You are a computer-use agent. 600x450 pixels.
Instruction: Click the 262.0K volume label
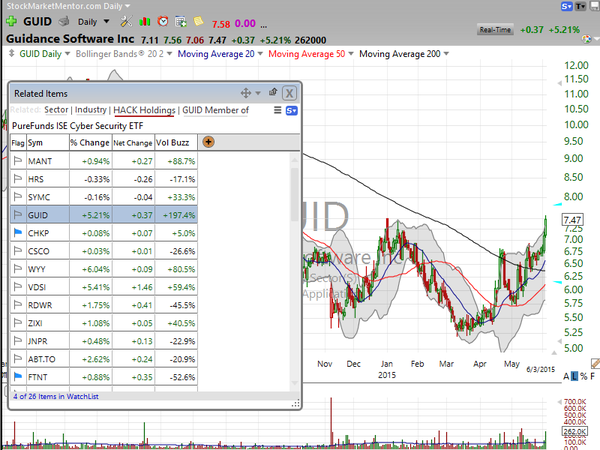574,432
